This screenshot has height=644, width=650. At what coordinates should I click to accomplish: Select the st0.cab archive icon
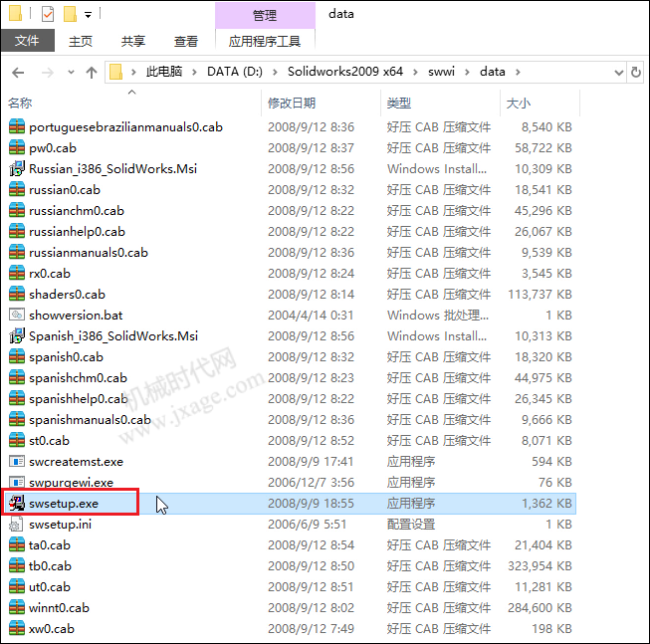17,440
